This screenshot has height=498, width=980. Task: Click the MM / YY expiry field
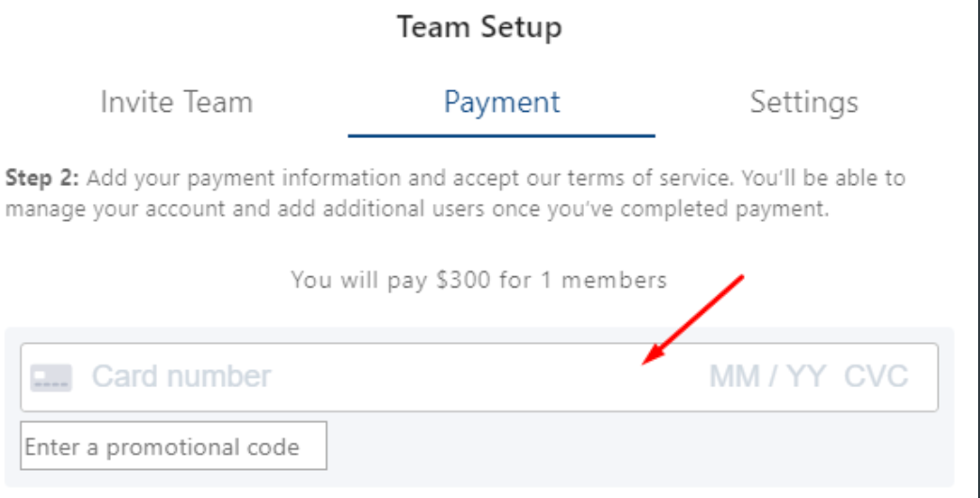pos(767,376)
